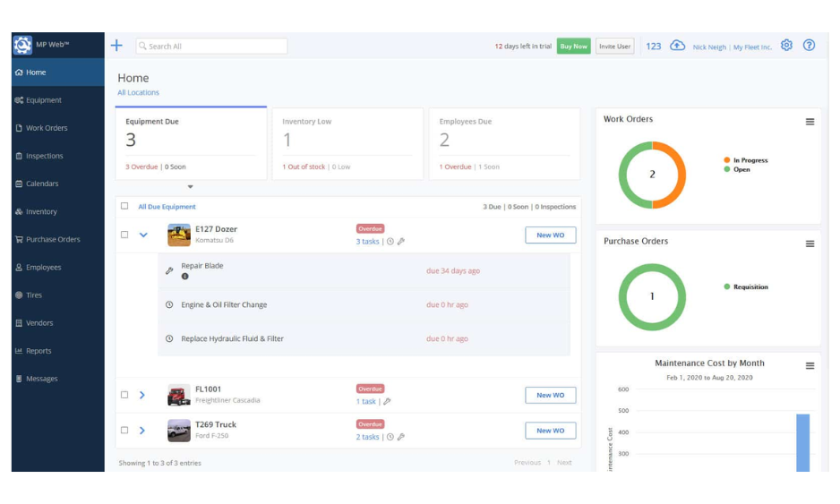Screen dimensions: 840x504
Task: Open settings gear icon in top bar
Action: (786, 46)
